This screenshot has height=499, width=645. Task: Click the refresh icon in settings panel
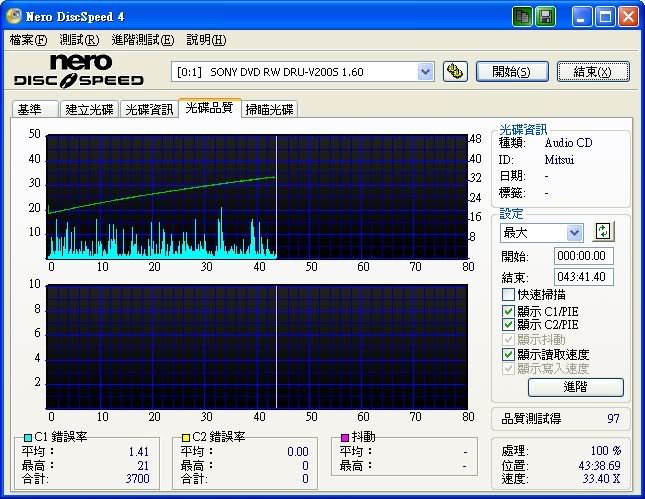603,232
